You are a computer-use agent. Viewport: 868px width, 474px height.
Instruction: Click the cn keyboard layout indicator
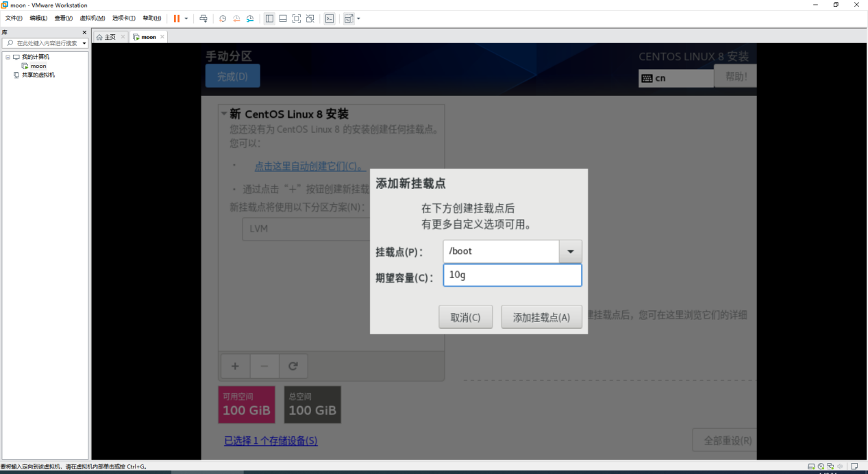tap(676, 78)
